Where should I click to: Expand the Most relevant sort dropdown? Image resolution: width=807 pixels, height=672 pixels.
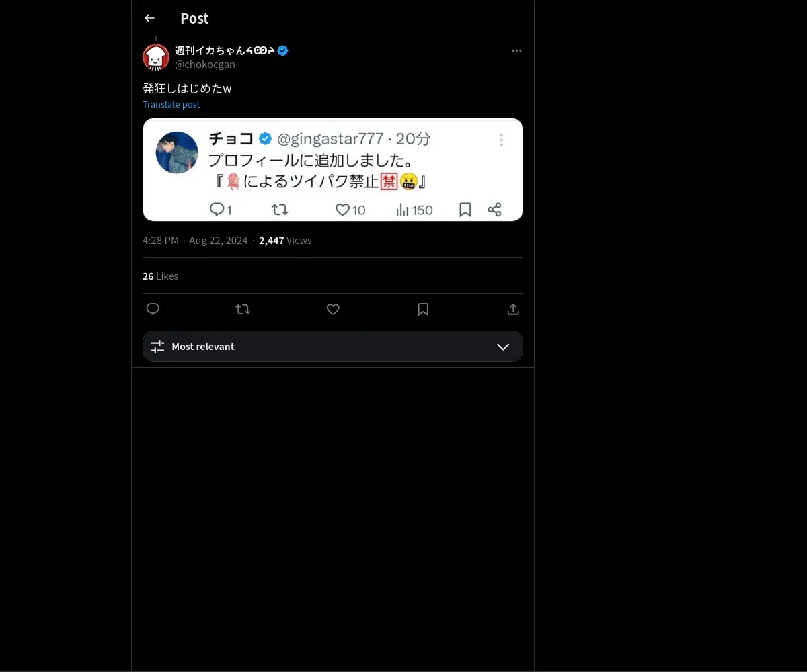[332, 346]
